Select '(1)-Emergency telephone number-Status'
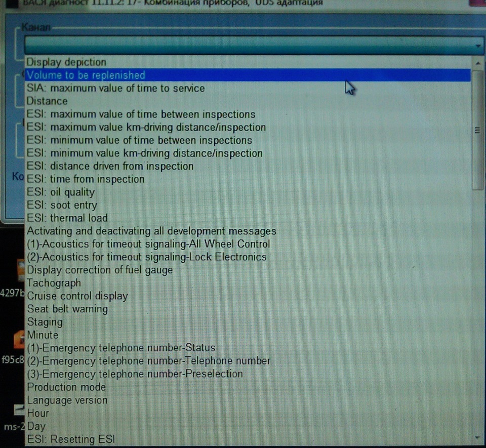The width and height of the screenshot is (486, 448). [248, 348]
